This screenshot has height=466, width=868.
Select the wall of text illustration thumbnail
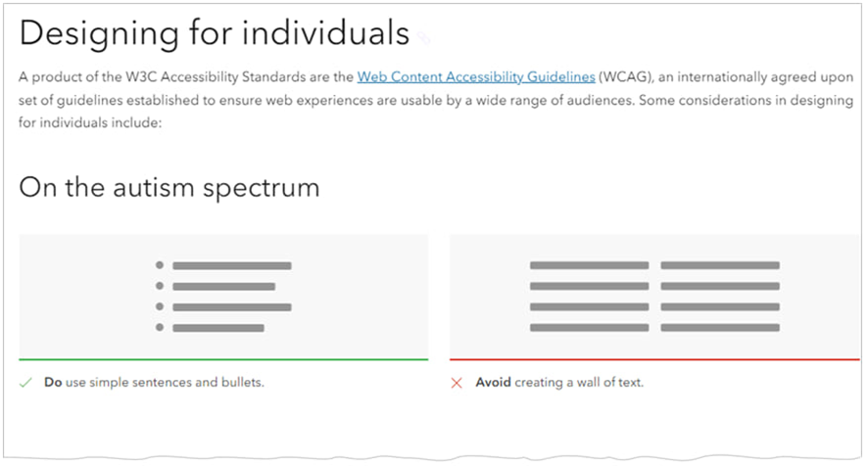(x=654, y=297)
